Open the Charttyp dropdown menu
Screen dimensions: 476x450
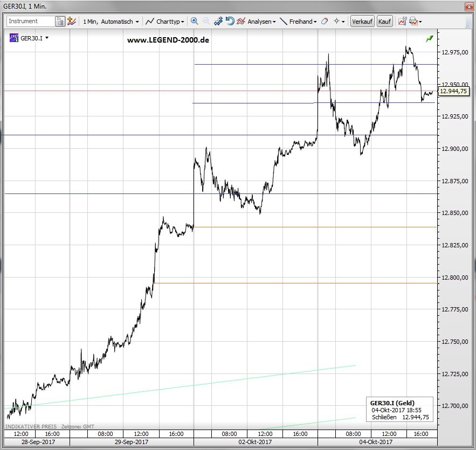(x=170, y=22)
